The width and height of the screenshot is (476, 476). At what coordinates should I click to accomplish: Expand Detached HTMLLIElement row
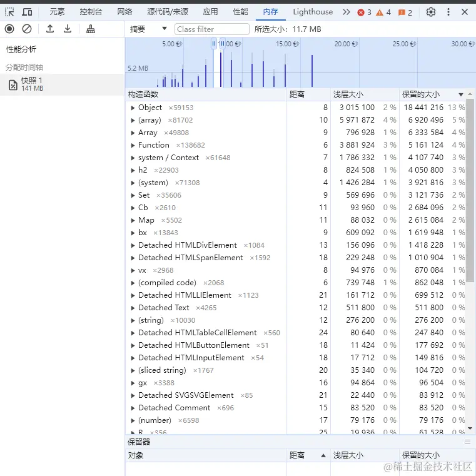133,295
